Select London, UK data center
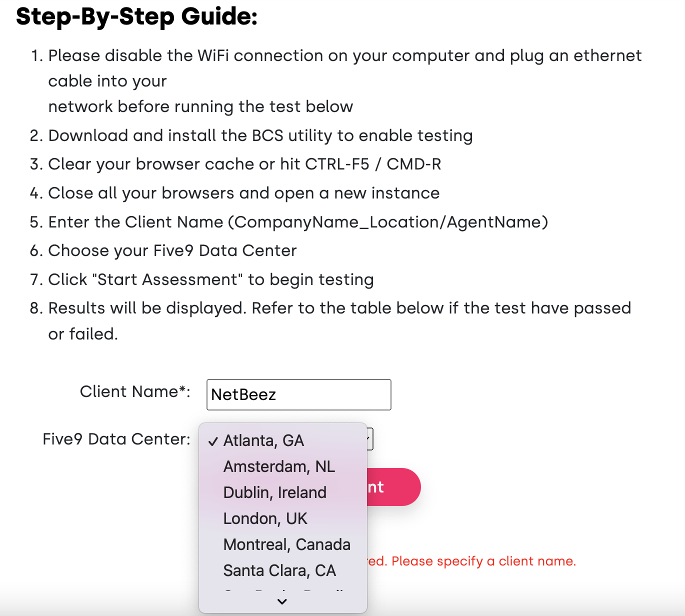The height and width of the screenshot is (616, 685). coord(283,518)
